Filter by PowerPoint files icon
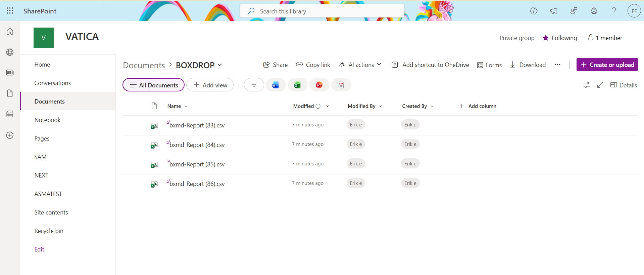 point(319,85)
